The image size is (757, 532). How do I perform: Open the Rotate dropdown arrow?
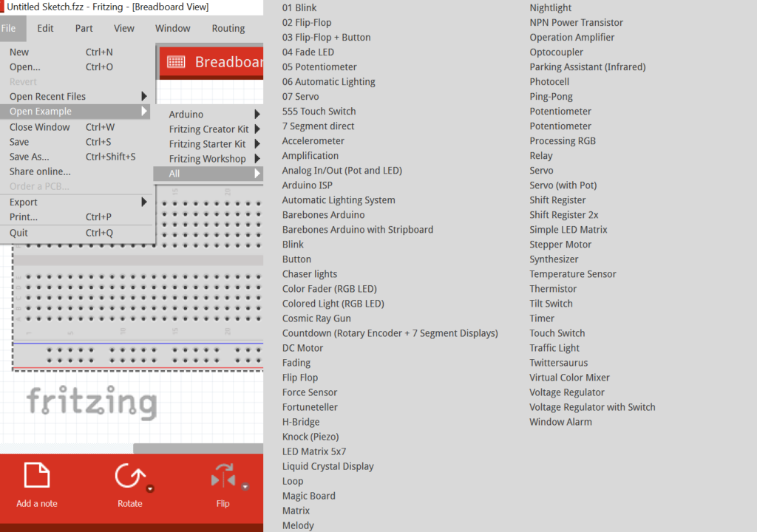tap(150, 488)
